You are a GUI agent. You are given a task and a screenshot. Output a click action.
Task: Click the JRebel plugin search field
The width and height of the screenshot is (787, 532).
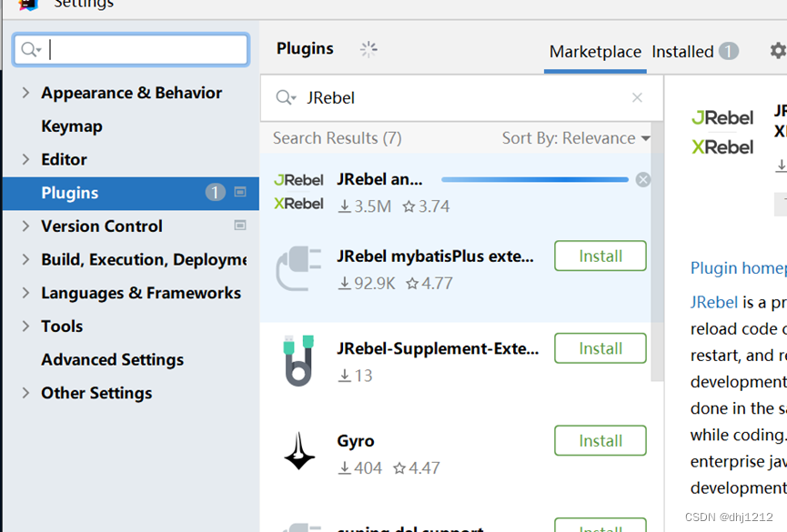click(x=462, y=98)
